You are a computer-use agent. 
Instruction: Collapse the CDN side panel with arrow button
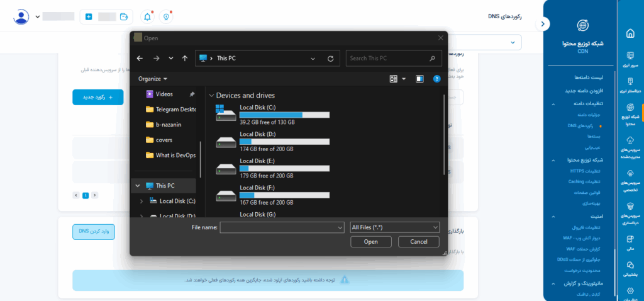tap(543, 25)
